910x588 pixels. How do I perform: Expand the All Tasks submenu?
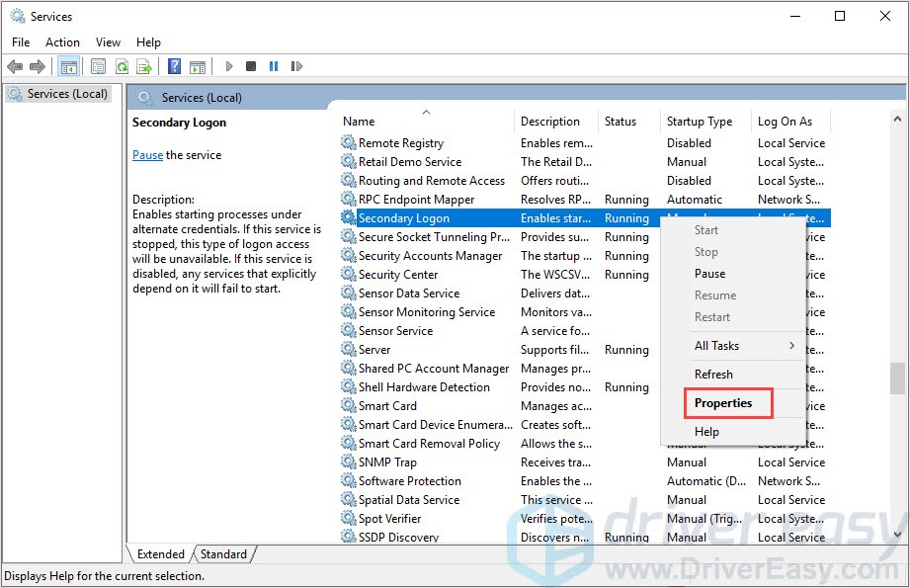coord(716,346)
